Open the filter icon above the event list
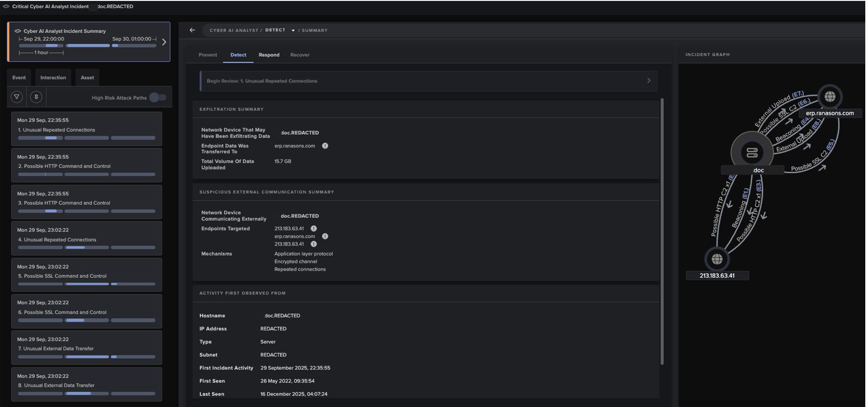The width and height of the screenshot is (868, 407). [x=17, y=97]
